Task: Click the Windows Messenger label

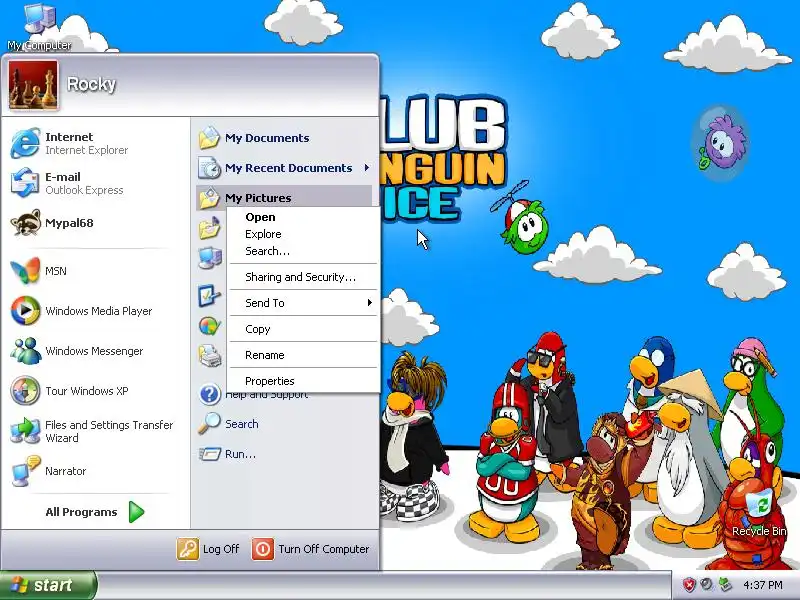Action: (94, 351)
